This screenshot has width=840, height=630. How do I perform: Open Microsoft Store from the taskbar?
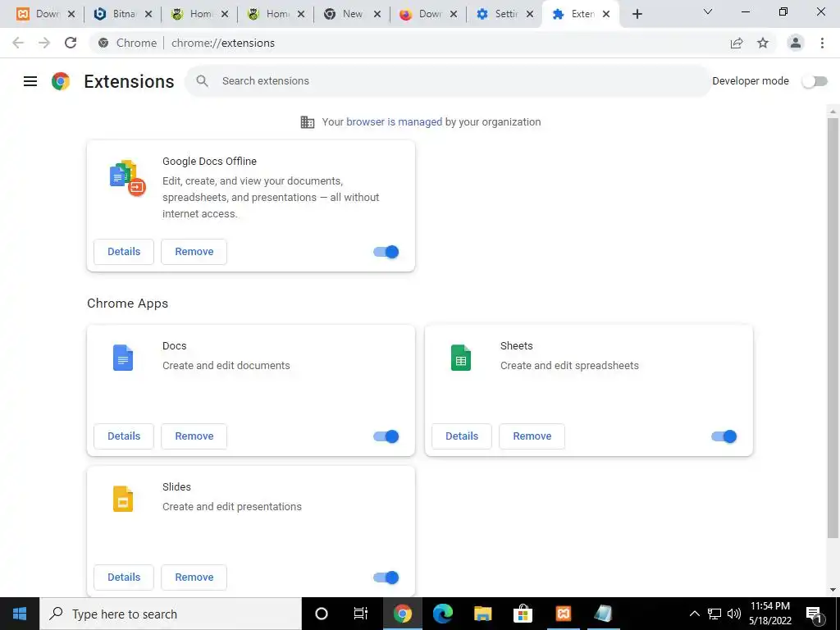[523, 614]
